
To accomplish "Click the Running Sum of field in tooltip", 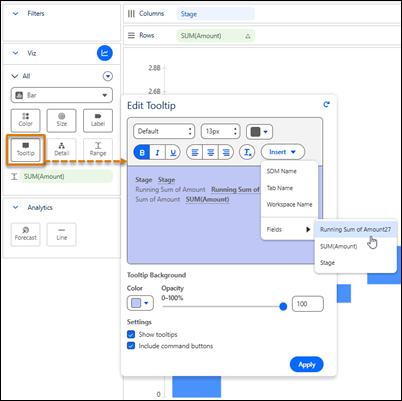I will [235, 190].
